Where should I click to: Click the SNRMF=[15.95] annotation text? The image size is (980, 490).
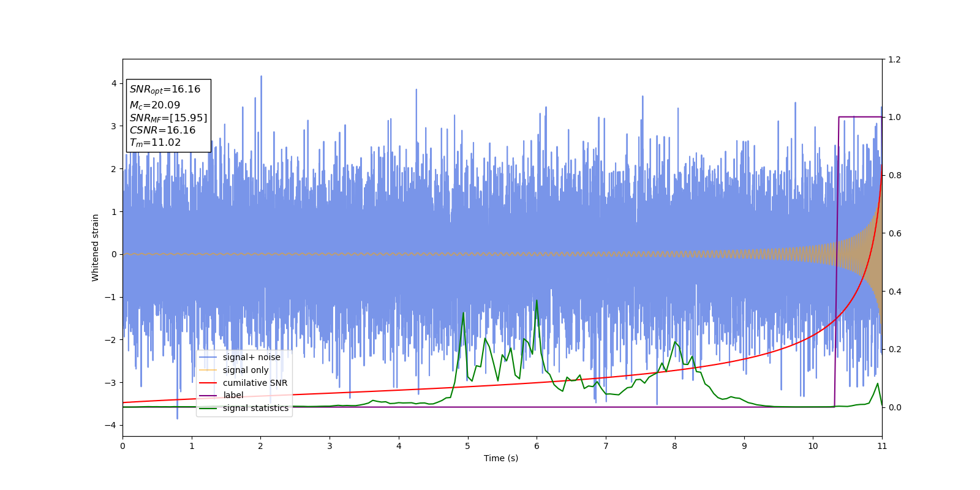pyautogui.click(x=168, y=118)
